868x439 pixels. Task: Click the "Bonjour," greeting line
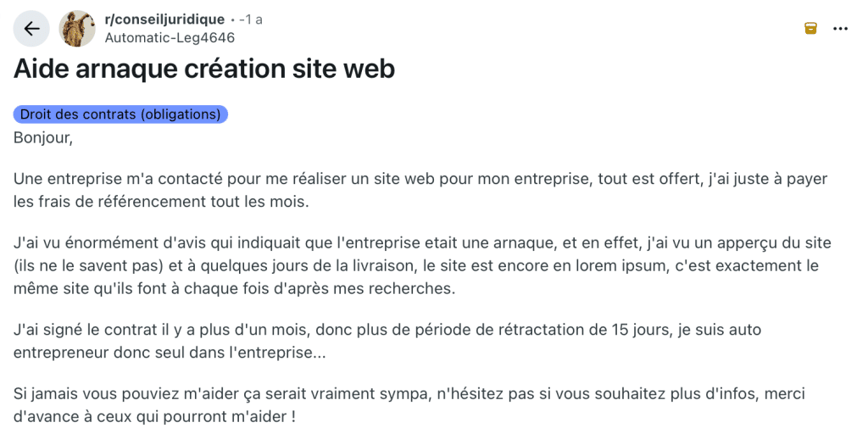pyautogui.click(x=43, y=137)
